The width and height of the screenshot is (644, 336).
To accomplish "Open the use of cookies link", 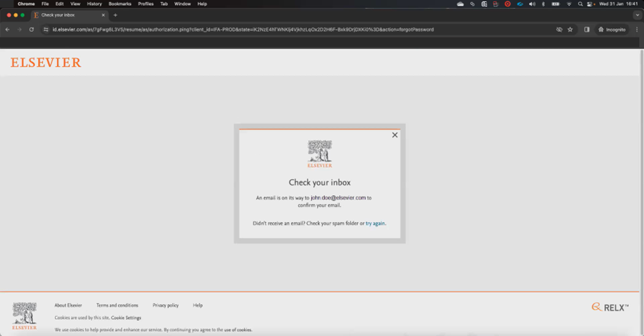I will click(238, 330).
